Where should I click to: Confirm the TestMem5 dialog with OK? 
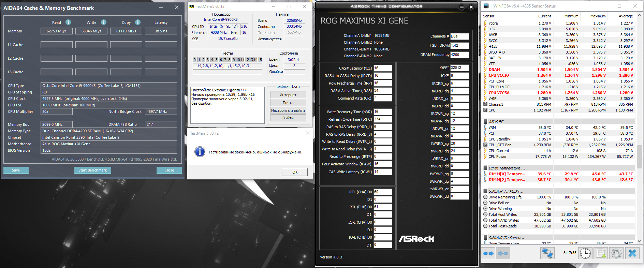point(295,172)
